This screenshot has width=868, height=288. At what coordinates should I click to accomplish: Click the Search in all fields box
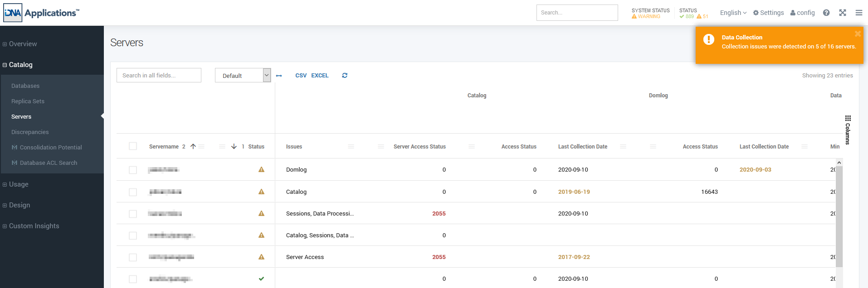[159, 76]
